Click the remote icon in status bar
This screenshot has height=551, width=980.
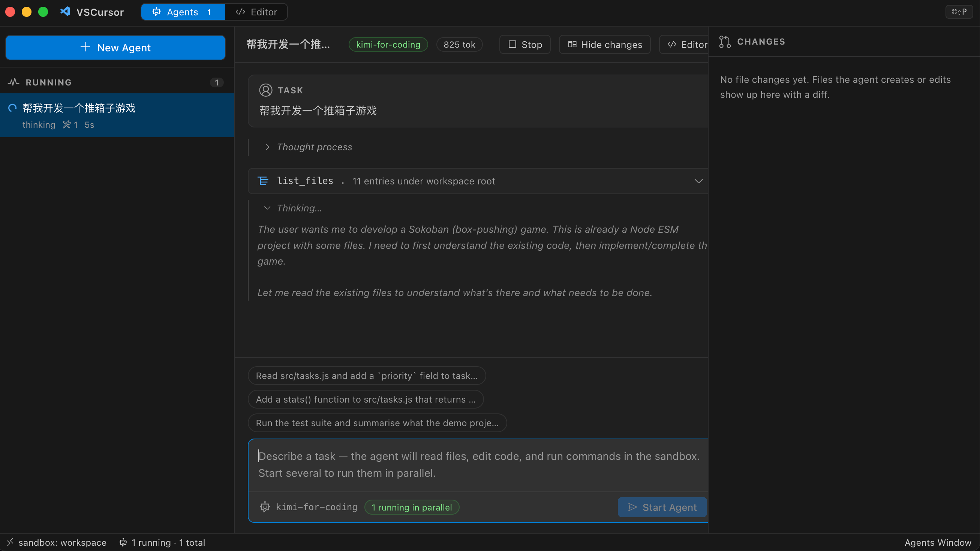click(x=10, y=542)
